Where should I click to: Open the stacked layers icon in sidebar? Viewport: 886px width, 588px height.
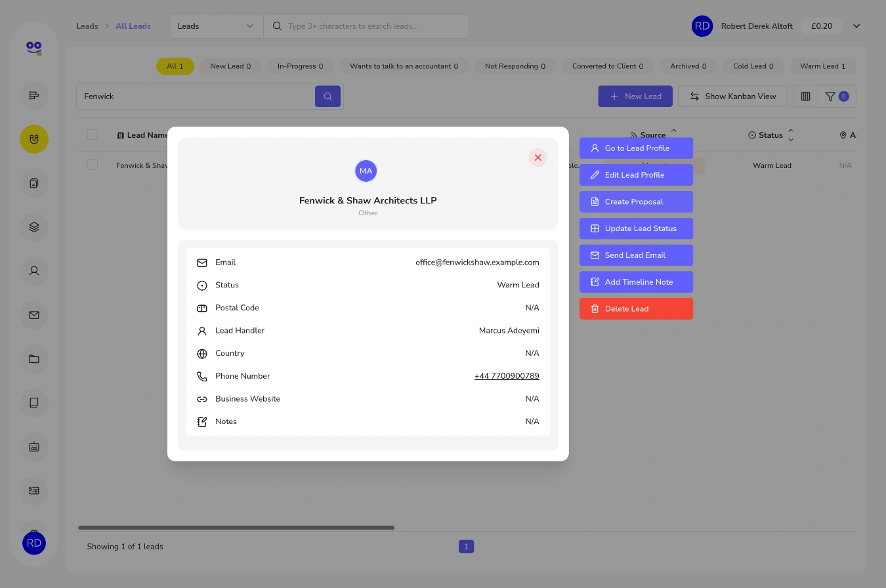[34, 227]
